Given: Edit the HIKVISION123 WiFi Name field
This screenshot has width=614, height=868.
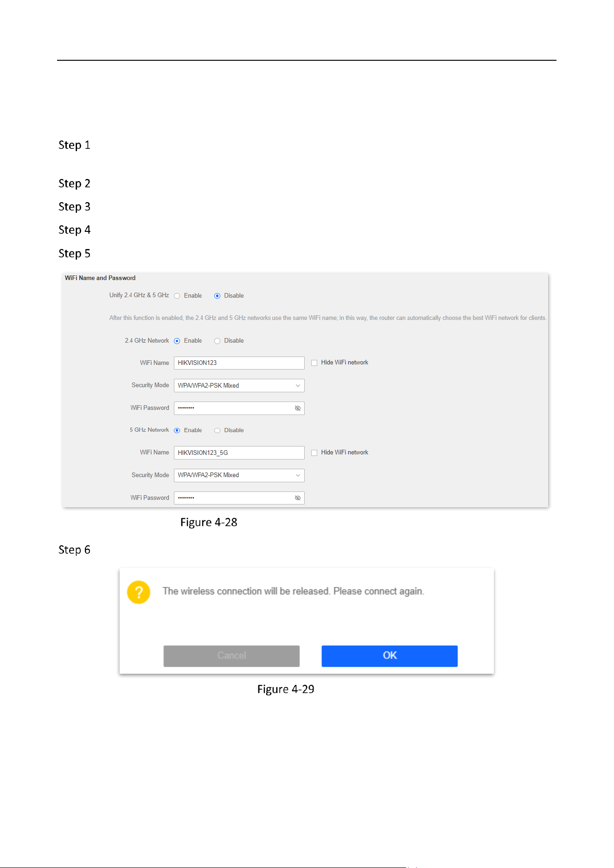Looking at the screenshot, I should [x=239, y=363].
